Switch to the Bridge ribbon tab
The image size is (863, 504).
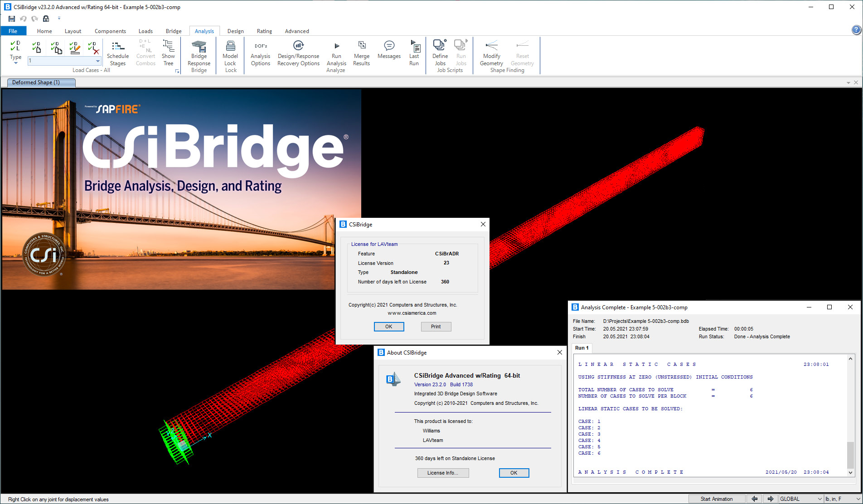point(174,31)
